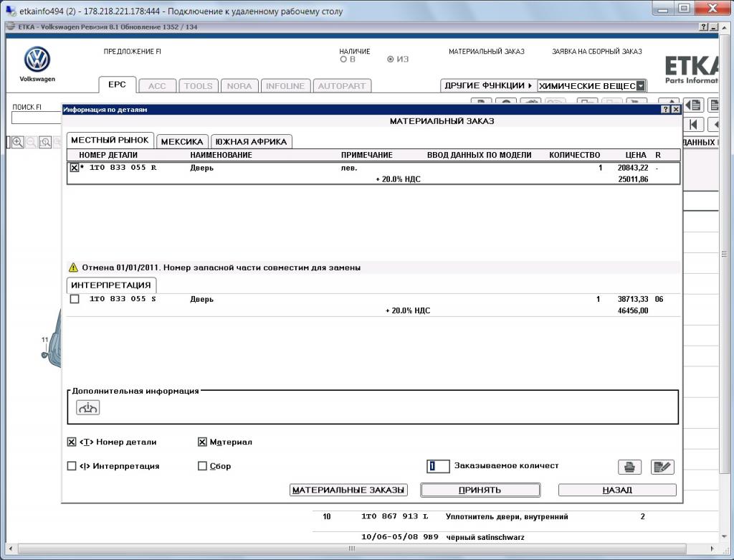Click the printer icon in the dialog
This screenshot has width=734, height=560.
pos(629,466)
